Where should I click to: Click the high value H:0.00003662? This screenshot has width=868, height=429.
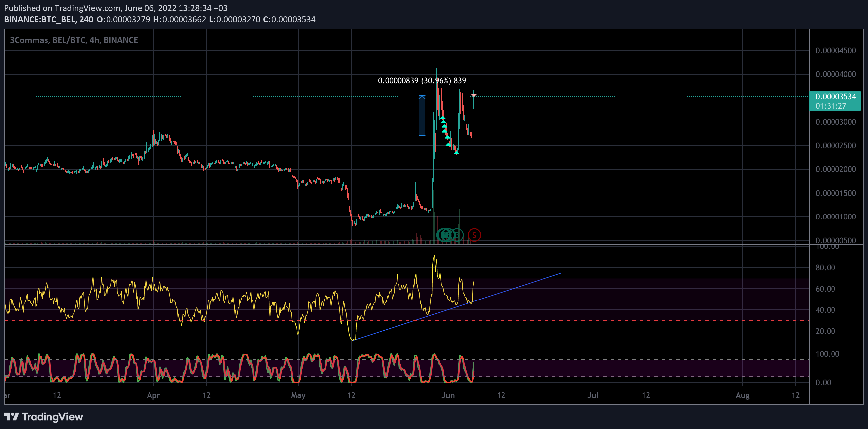click(x=180, y=19)
